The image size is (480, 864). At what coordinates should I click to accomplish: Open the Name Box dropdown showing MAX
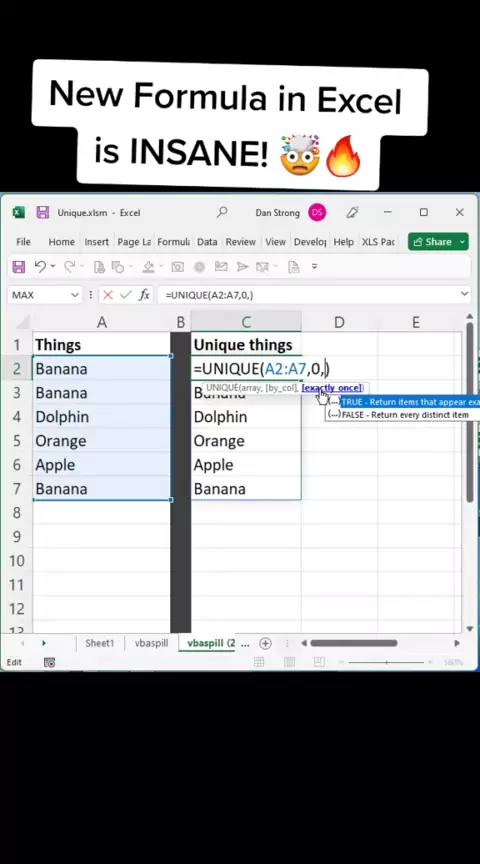point(75,295)
